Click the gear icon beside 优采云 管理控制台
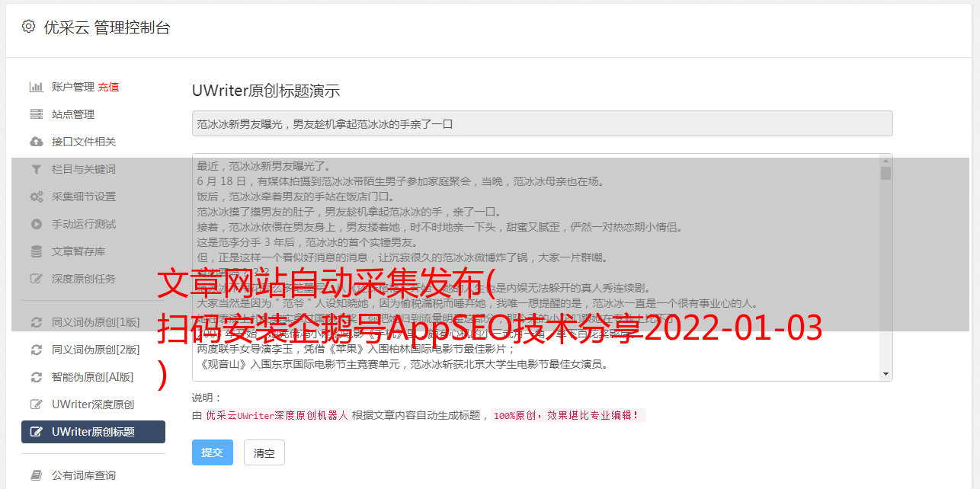 (28, 27)
